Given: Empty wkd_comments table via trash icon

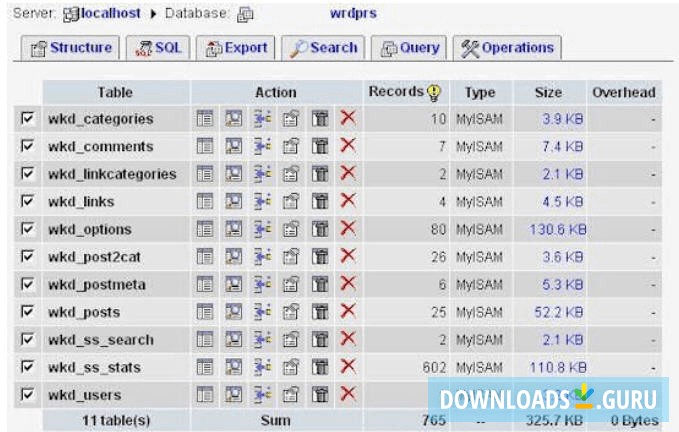Looking at the screenshot, I should (x=320, y=146).
